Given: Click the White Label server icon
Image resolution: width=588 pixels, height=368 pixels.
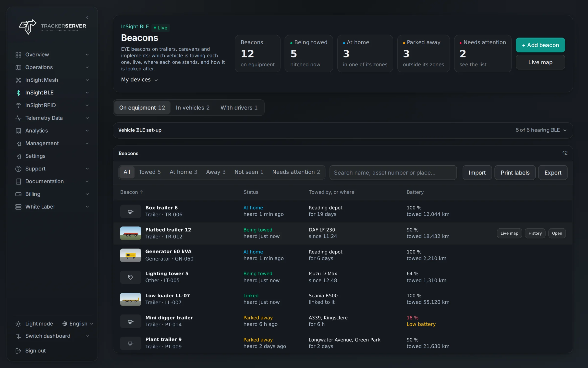Looking at the screenshot, I should coord(18,207).
